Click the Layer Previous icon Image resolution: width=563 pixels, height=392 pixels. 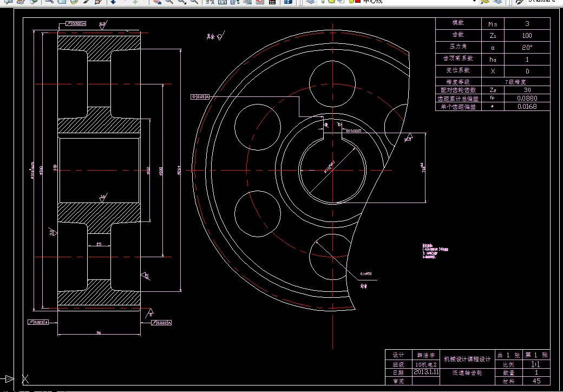497,2
